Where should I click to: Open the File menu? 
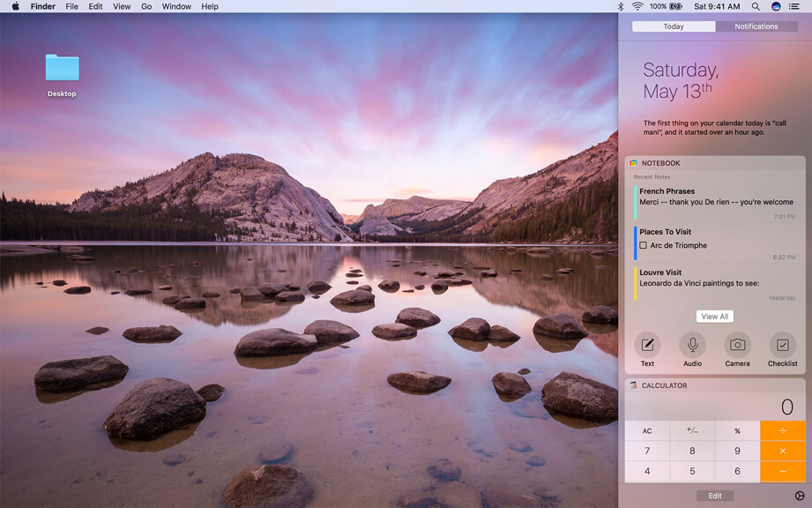coord(71,6)
